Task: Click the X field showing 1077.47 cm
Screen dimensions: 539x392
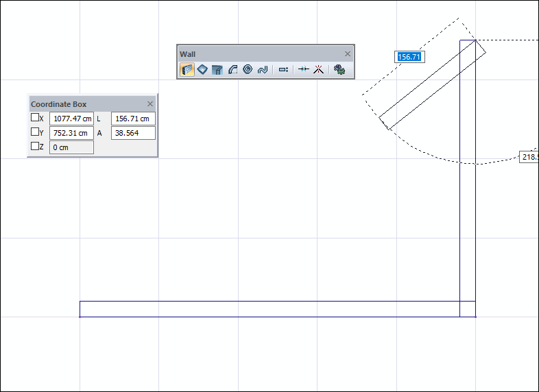Action: (71, 119)
